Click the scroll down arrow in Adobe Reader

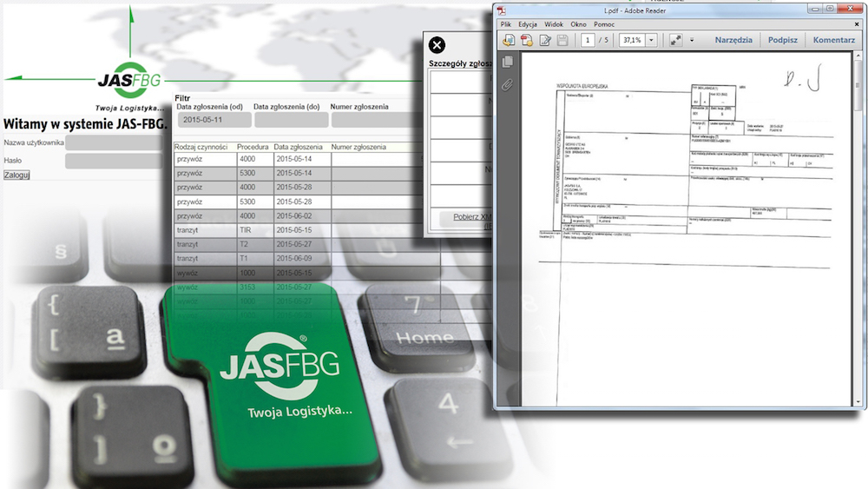[x=858, y=402]
